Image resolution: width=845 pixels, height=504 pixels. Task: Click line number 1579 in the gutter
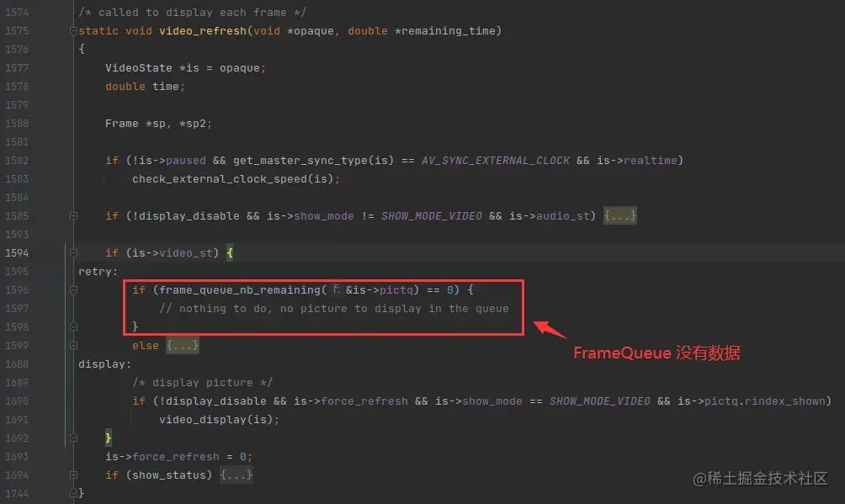(17, 105)
